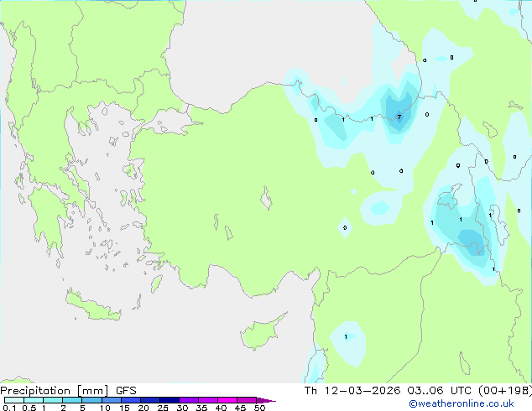Select the 45–50 mm legend color swatch
This screenshot has height=411, width=532.
pos(247,400)
